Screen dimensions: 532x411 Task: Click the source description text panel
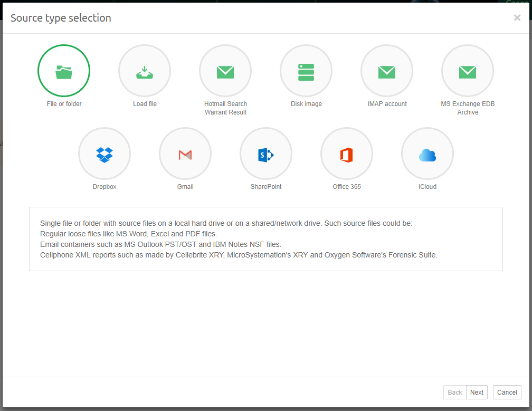pyautogui.click(x=266, y=238)
